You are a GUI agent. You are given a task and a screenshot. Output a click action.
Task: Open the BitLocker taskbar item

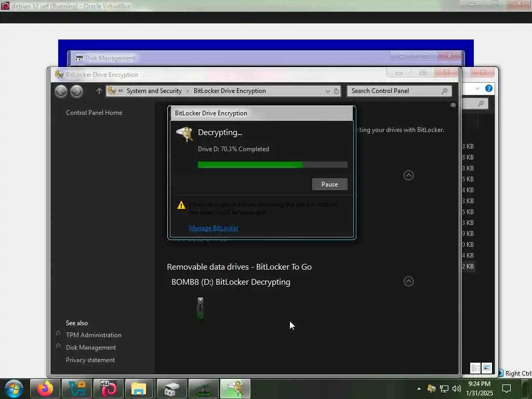(x=235, y=389)
